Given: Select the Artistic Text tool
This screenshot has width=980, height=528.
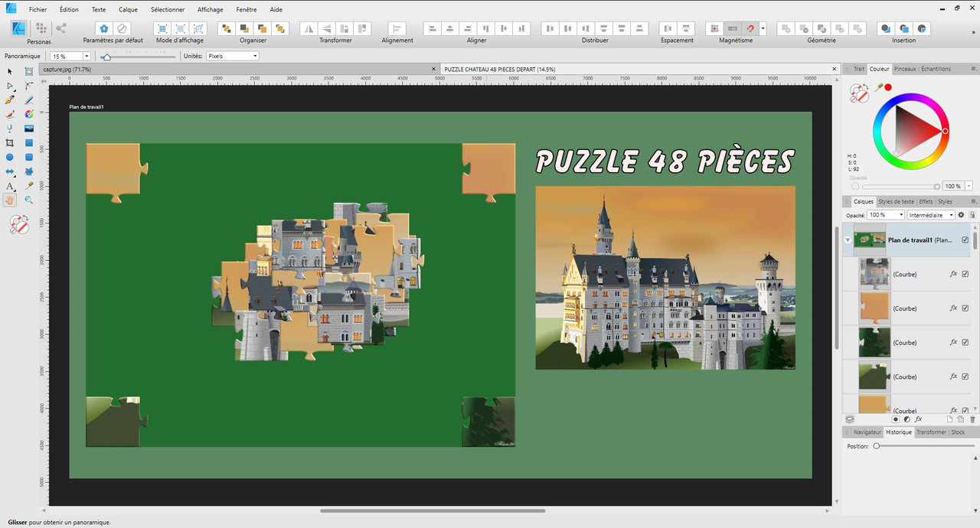Looking at the screenshot, I should tap(10, 186).
